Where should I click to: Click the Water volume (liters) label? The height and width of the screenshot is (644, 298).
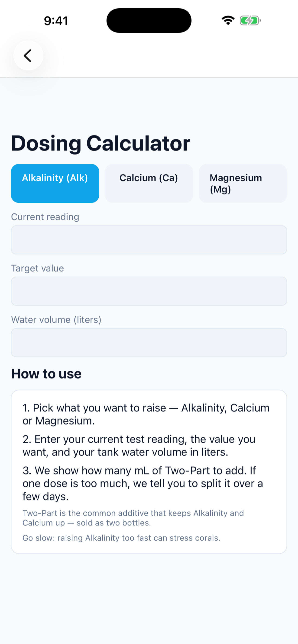[56, 320]
